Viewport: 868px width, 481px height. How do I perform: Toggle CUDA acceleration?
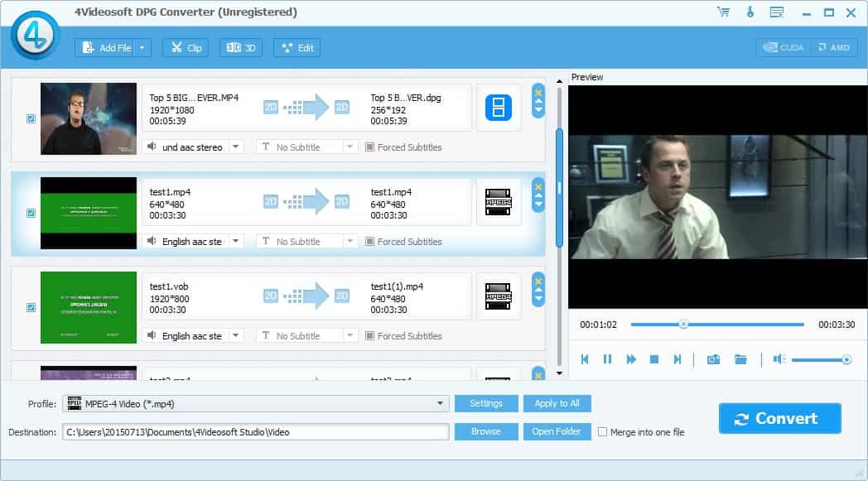click(784, 47)
